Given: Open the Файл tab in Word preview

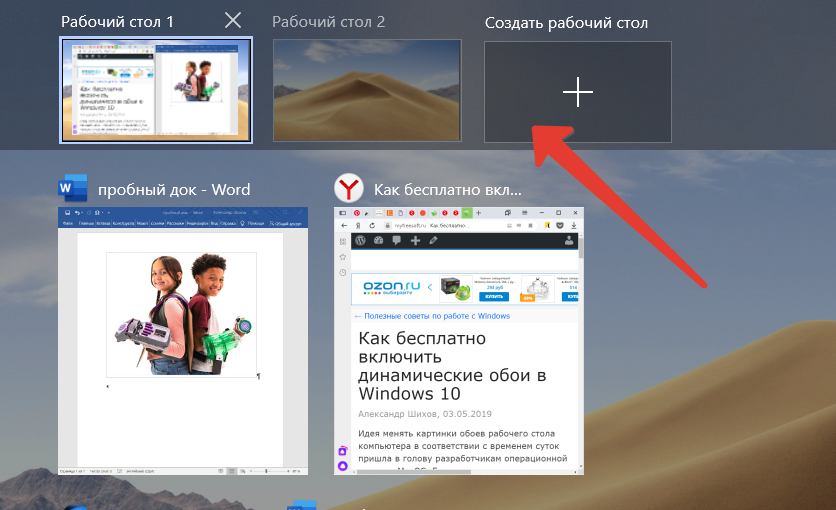Looking at the screenshot, I should click(68, 223).
